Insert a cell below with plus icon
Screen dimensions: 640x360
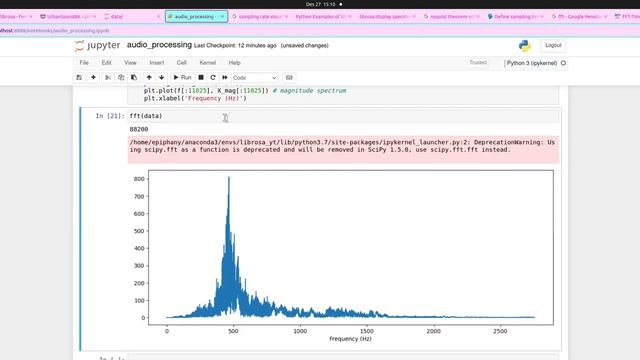(93, 78)
